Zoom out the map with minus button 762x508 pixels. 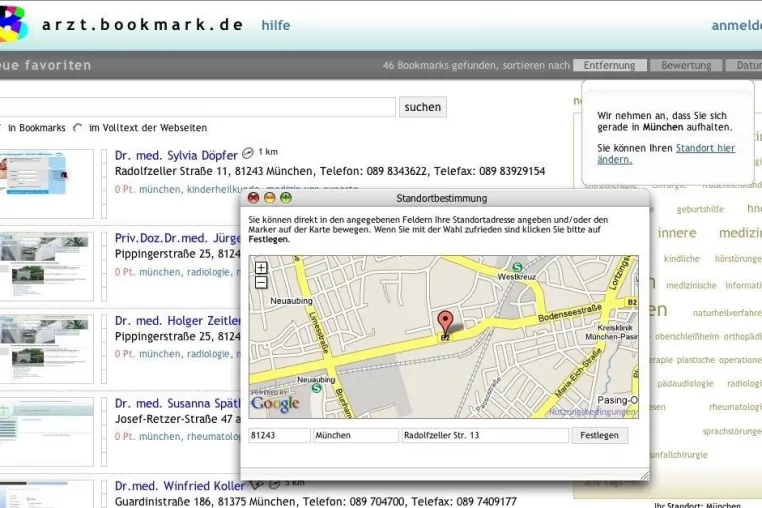pyautogui.click(x=261, y=282)
